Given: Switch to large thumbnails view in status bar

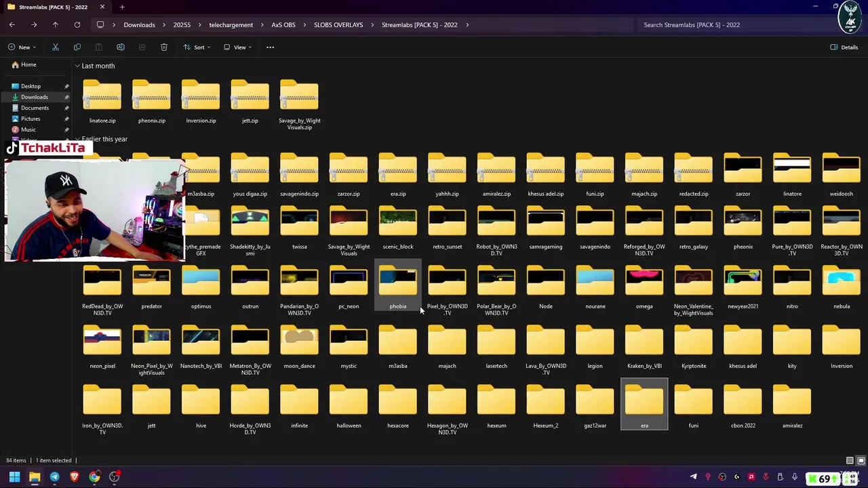Looking at the screenshot, I should [861, 461].
